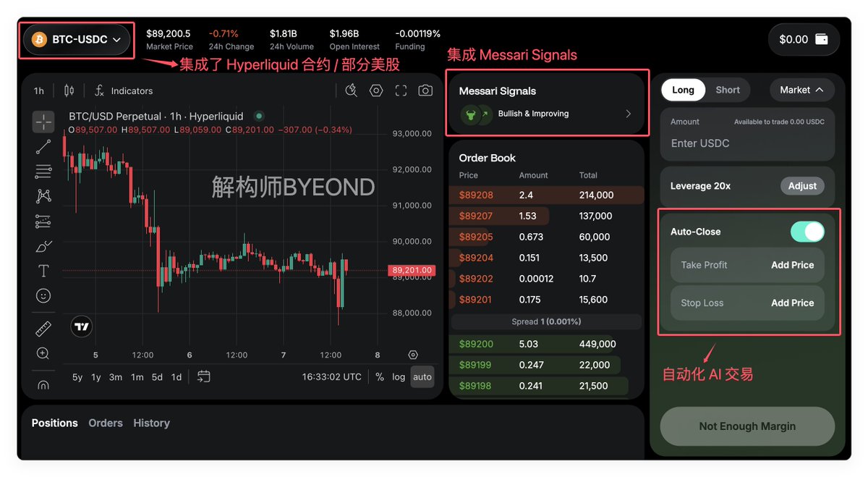The image size is (868, 477).
Task: Select the text annotation tool
Action: click(43, 271)
